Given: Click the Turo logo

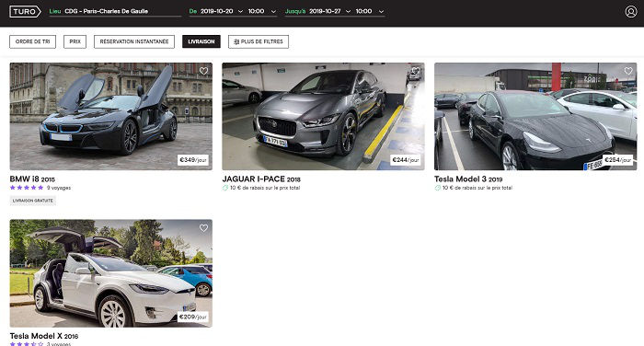Looking at the screenshot, I should coord(25,12).
